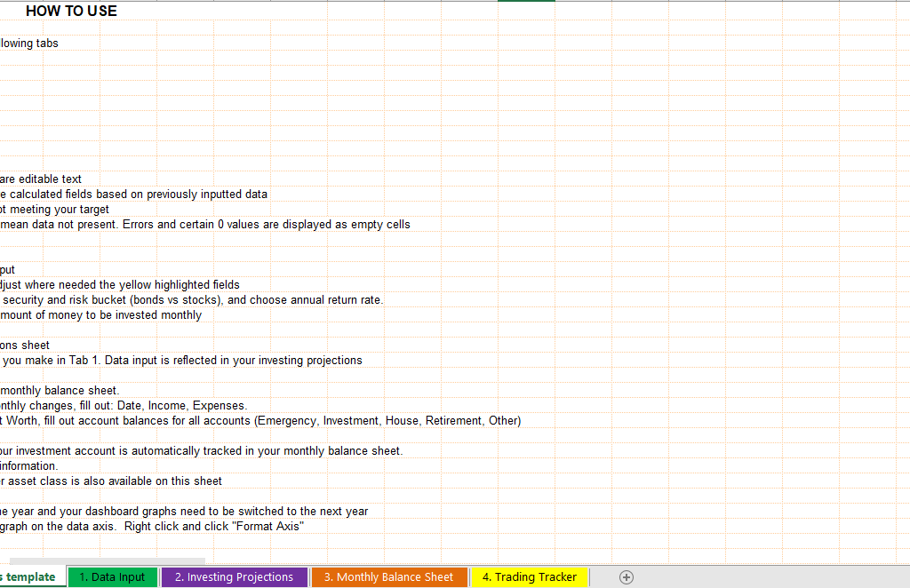Select the 'Errors and certain 0 values' row text

coord(204,225)
